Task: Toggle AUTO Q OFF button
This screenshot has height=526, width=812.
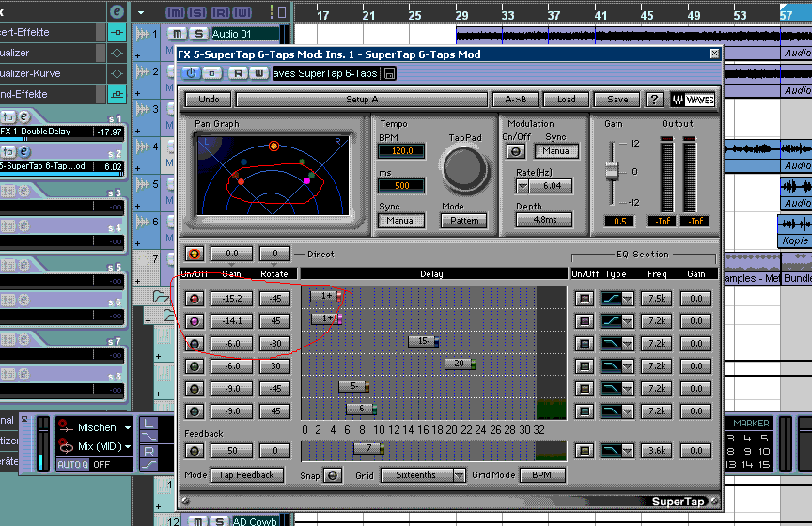Action: click(94, 465)
